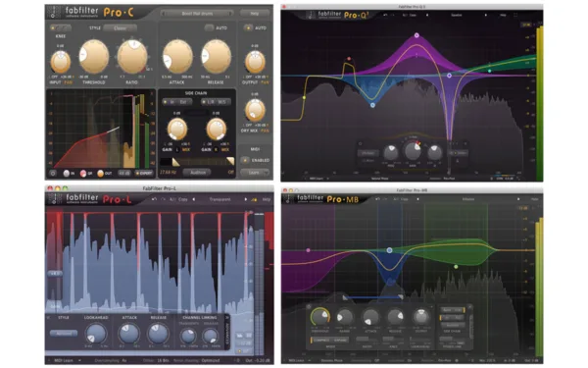Switch Pro-MB mode Compress/Expand toggle
This screenshot has height=368, width=588.
[330, 341]
